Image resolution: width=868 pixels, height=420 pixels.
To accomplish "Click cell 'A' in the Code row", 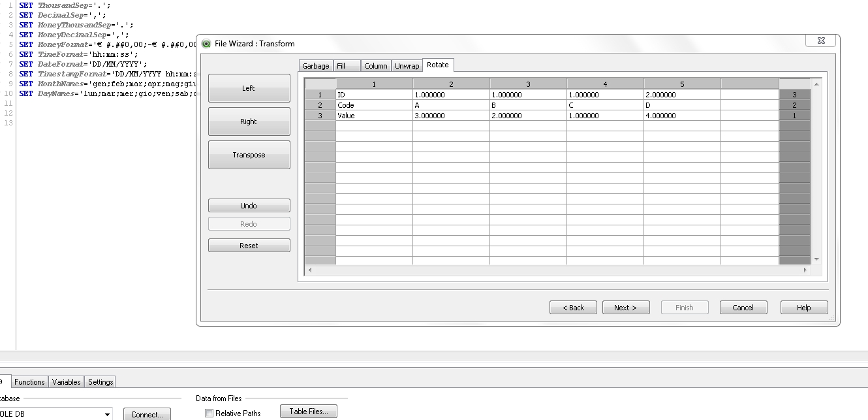I will pyautogui.click(x=451, y=105).
